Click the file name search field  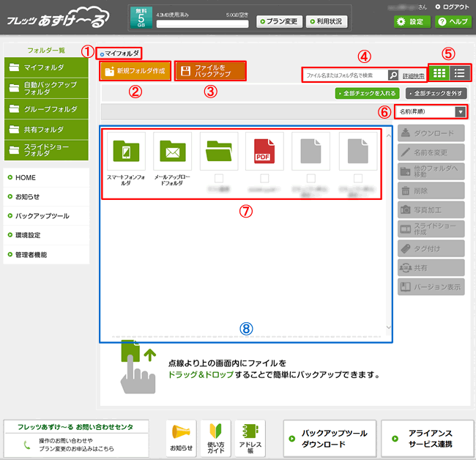click(x=345, y=75)
